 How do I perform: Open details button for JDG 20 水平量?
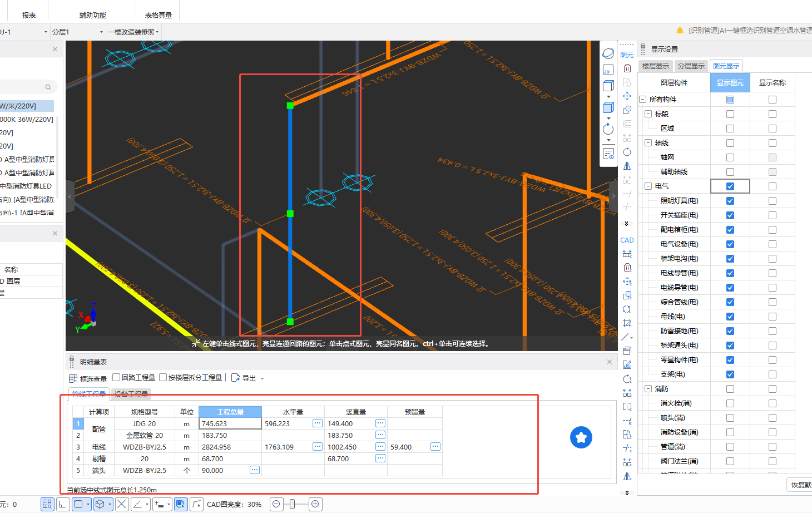pyautogui.click(x=317, y=423)
